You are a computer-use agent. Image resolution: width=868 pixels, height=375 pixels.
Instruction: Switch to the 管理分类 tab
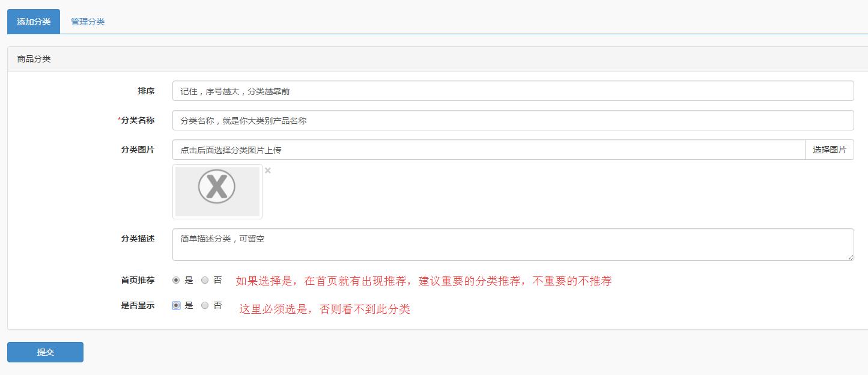point(88,21)
